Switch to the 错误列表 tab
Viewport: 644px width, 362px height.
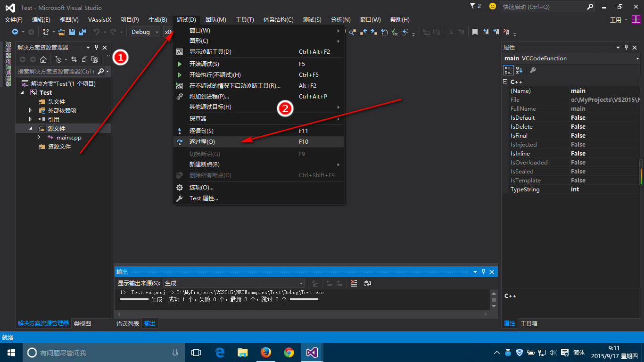(x=128, y=323)
